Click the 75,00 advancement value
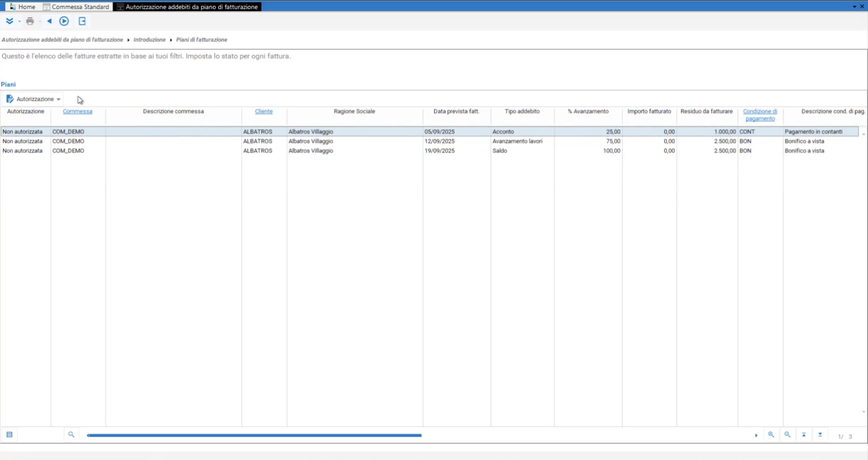Viewport: 868px width, 460px height. pyautogui.click(x=613, y=141)
